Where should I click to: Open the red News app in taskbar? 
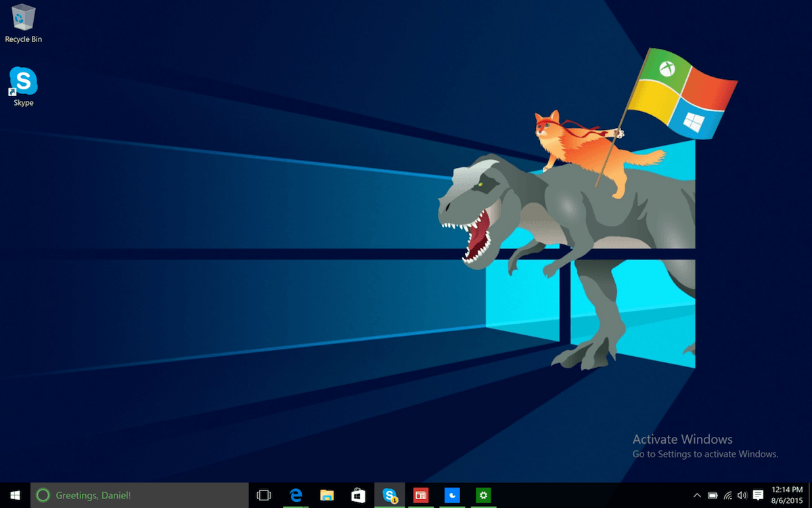(421, 495)
